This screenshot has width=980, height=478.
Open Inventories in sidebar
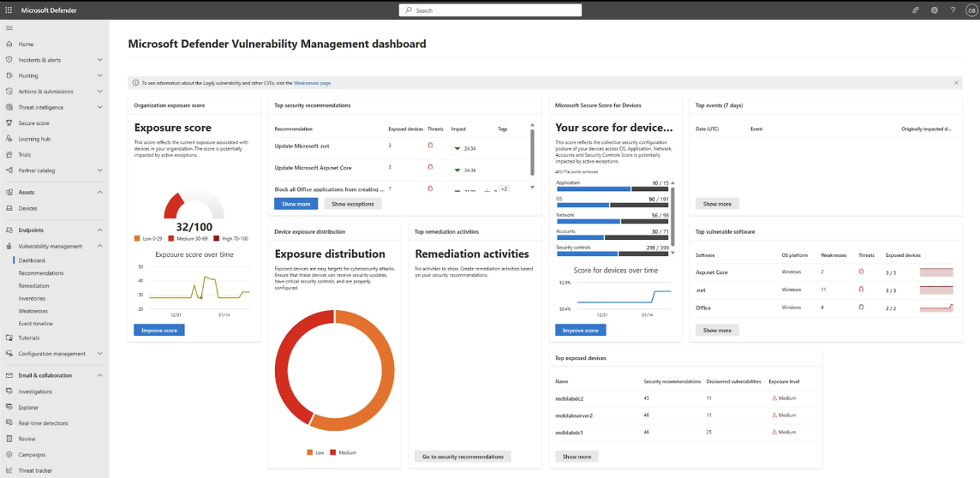[x=33, y=298]
